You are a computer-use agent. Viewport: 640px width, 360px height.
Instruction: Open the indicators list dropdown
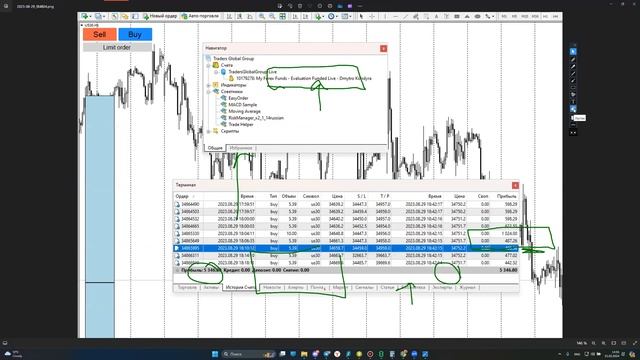click(x=319, y=16)
